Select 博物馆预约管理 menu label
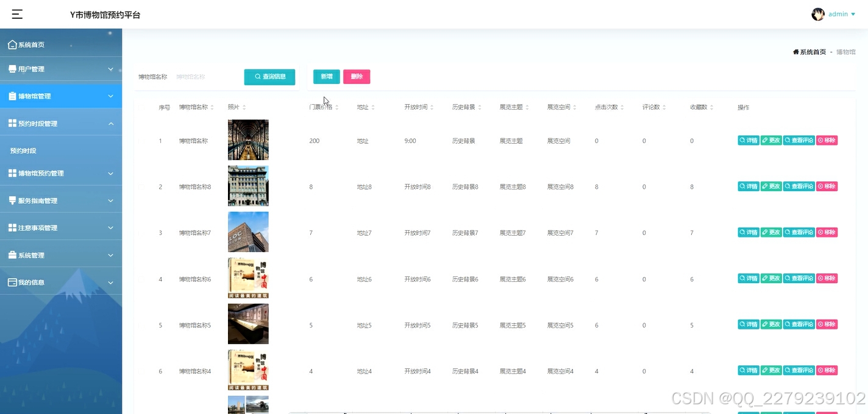868x414 pixels. 41,173
